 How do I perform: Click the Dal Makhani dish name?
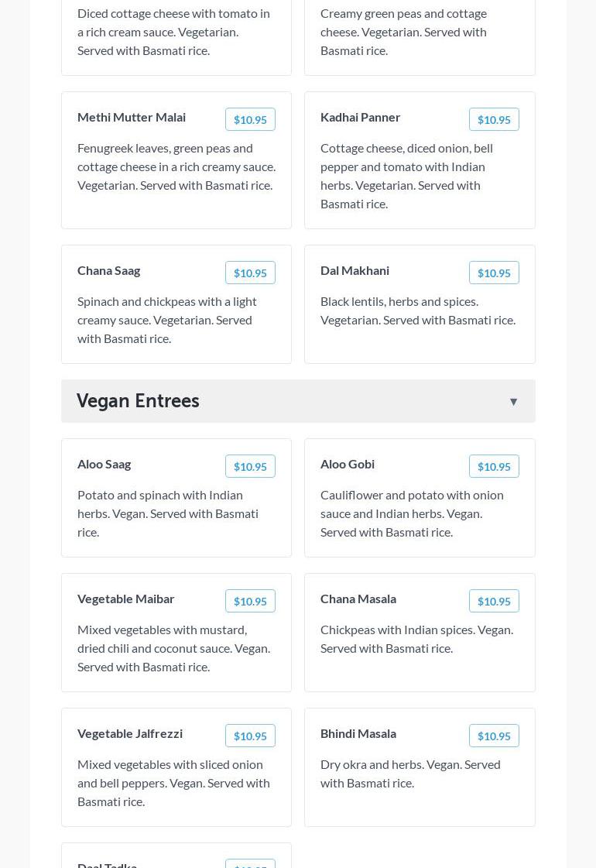(x=355, y=270)
